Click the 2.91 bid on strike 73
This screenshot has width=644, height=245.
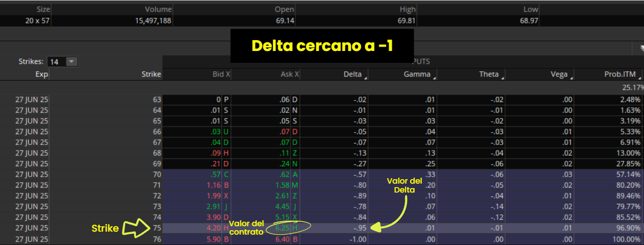[213, 206]
